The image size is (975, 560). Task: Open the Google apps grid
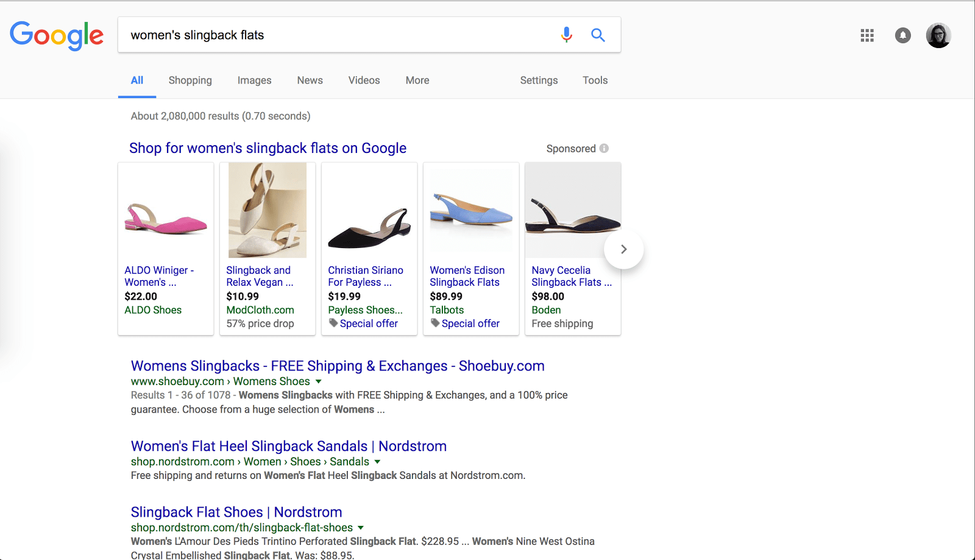click(x=867, y=35)
